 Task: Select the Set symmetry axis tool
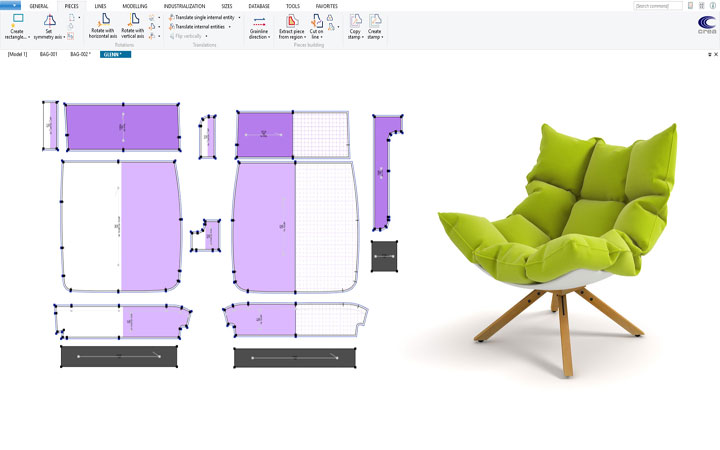pos(49,20)
